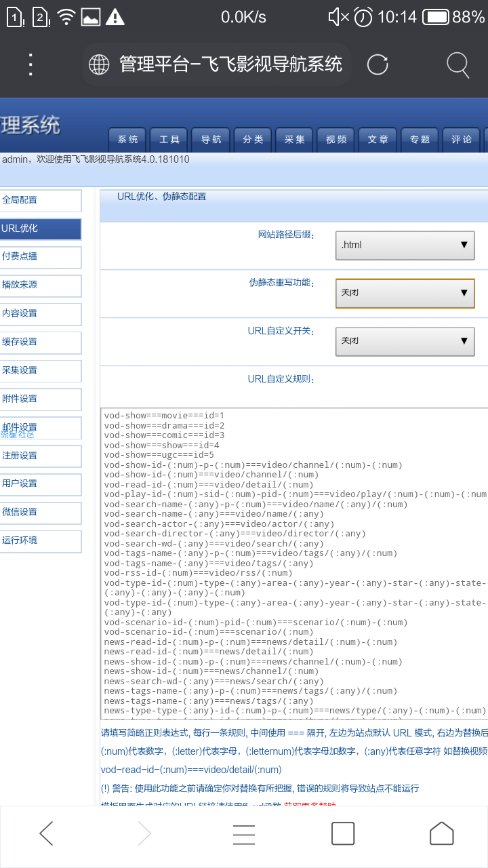Open 采集设置 in the sidebar
The width and height of the screenshot is (488, 868).
click(x=40, y=371)
